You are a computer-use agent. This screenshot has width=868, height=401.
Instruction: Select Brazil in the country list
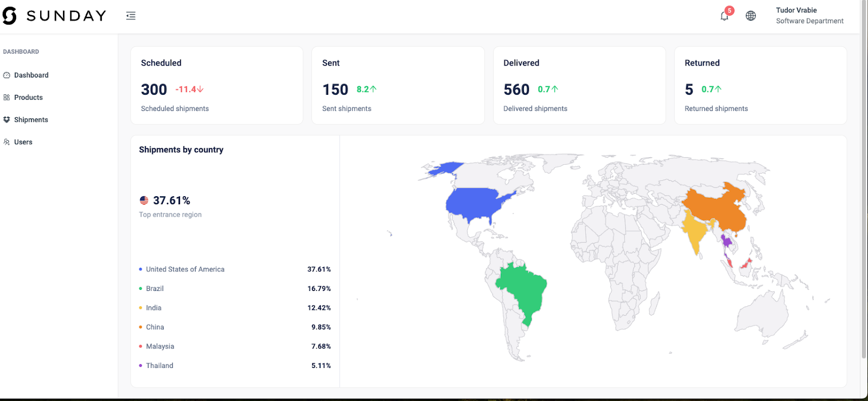click(155, 289)
